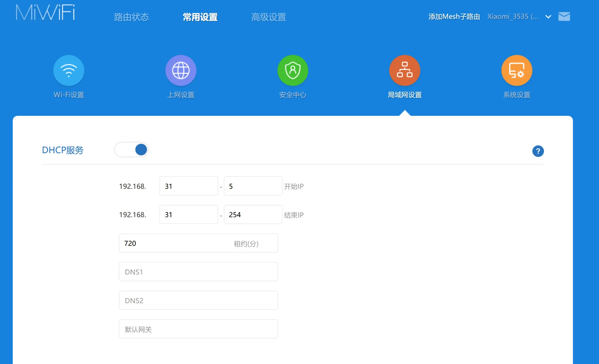
Task: Open the Wi-Fi设置 icon
Action: tap(69, 70)
